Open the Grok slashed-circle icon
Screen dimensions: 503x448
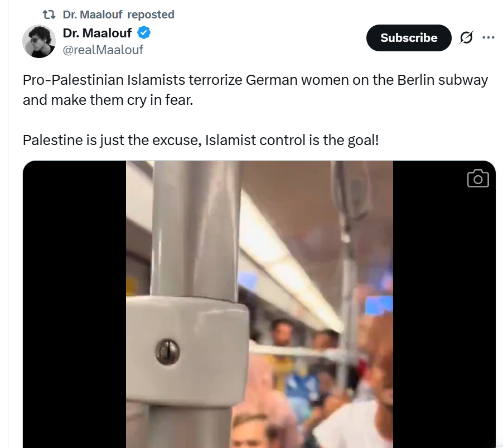pyautogui.click(x=466, y=37)
